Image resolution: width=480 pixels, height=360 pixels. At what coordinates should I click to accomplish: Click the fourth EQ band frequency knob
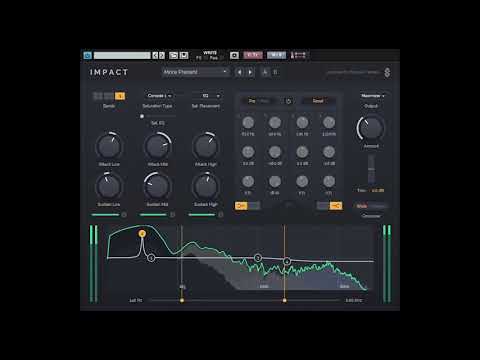click(x=329, y=123)
